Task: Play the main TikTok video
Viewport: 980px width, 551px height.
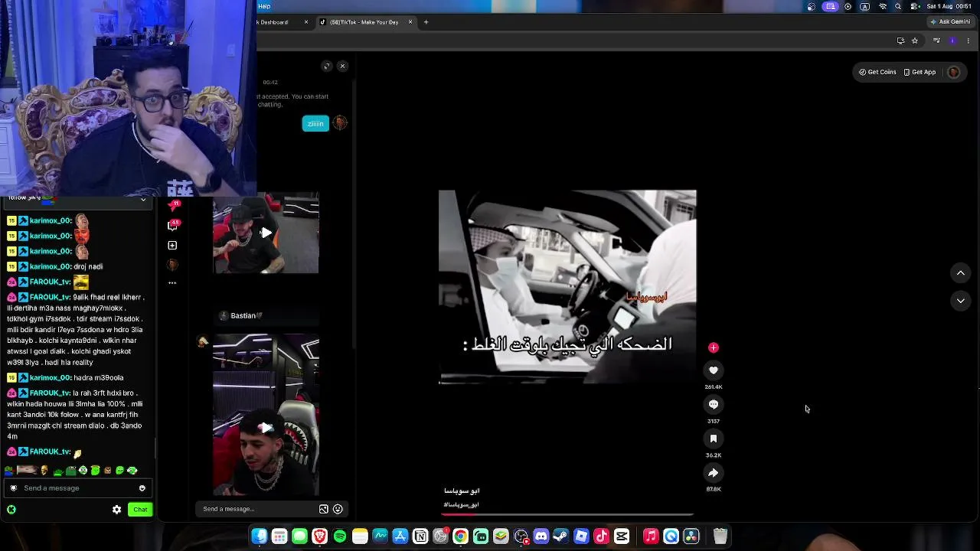Action: [567, 287]
